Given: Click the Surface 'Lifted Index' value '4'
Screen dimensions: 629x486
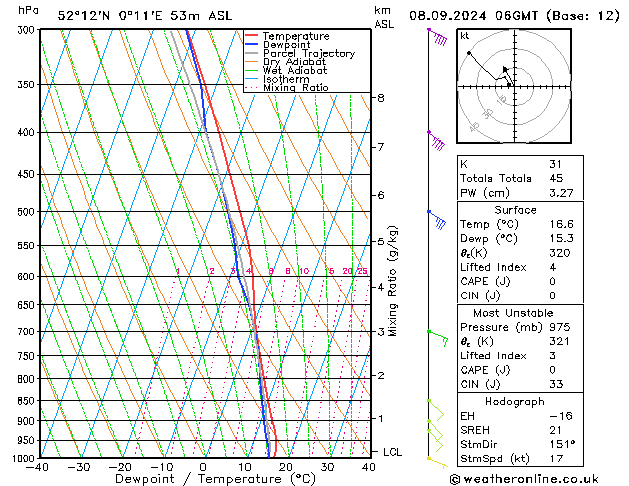Looking at the screenshot, I should 553,267.
